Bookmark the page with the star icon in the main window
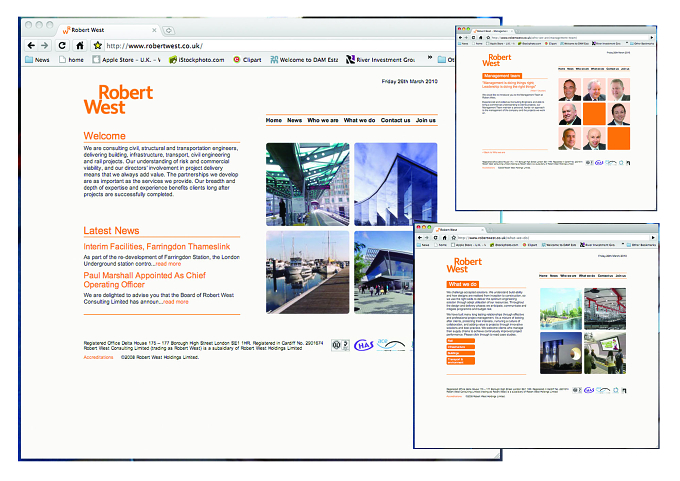This screenshot has height=481, width=680. point(98,46)
